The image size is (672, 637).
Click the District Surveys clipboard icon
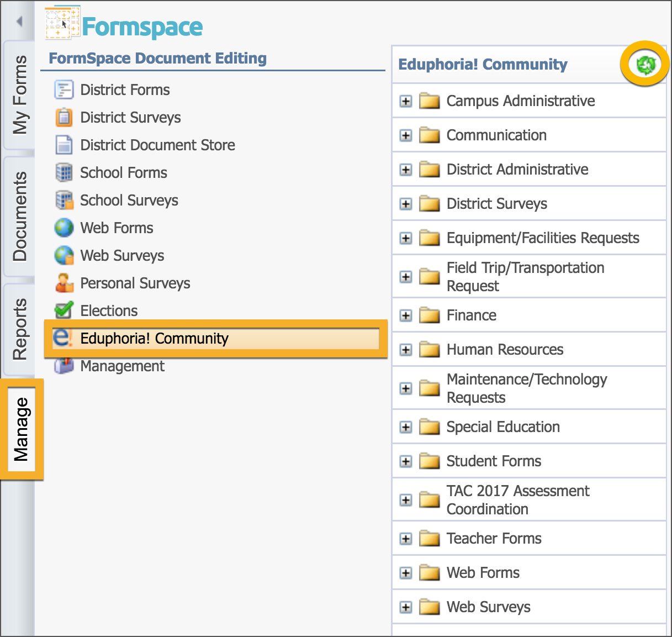tap(64, 117)
